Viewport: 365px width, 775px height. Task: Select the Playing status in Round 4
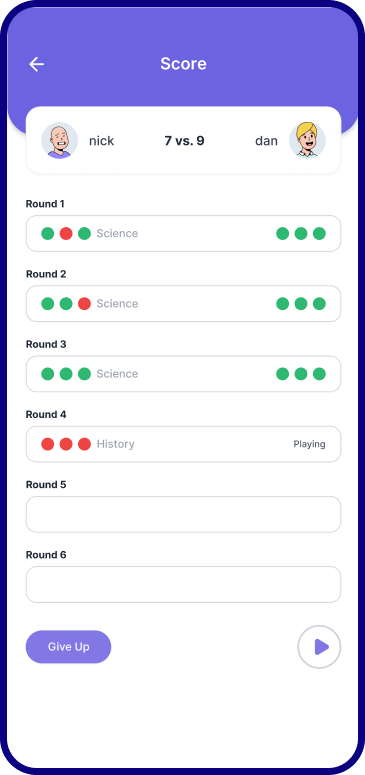310,444
